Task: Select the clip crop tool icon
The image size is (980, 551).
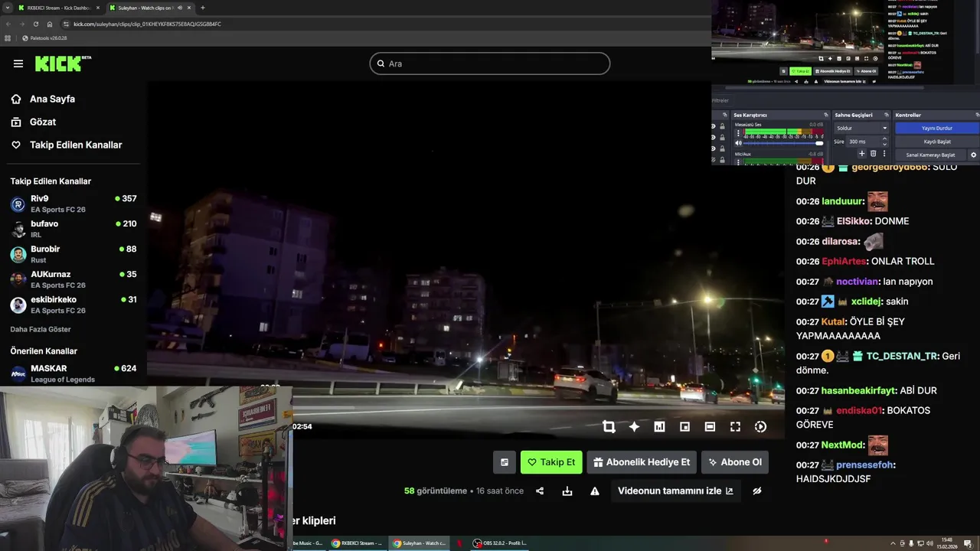Action: coord(609,427)
